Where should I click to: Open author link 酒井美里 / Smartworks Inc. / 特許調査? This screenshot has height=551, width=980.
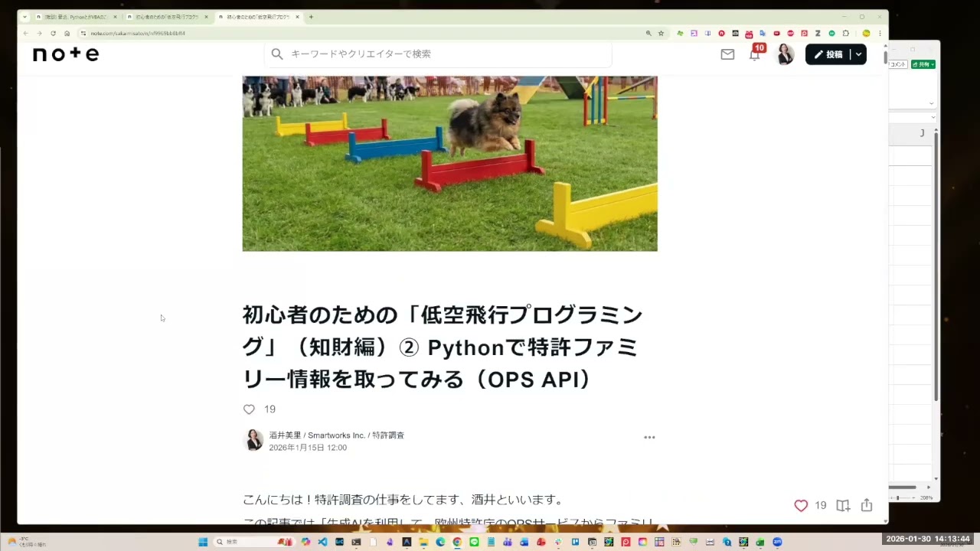pos(336,435)
